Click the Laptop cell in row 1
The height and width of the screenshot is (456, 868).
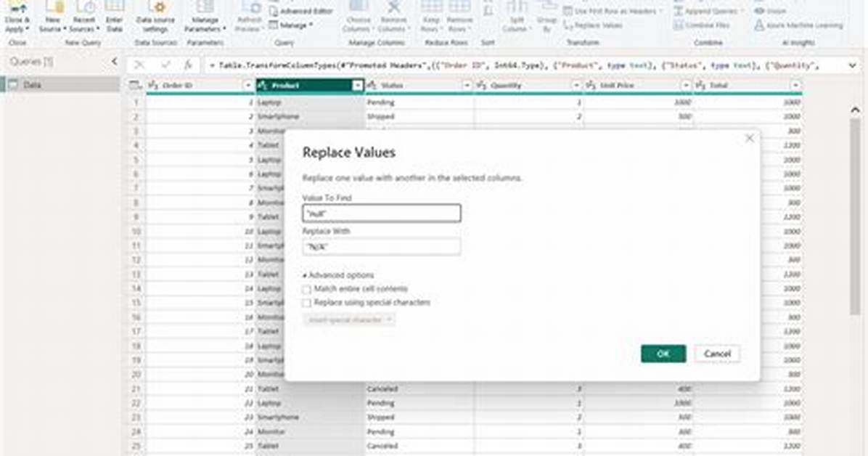pos(310,102)
